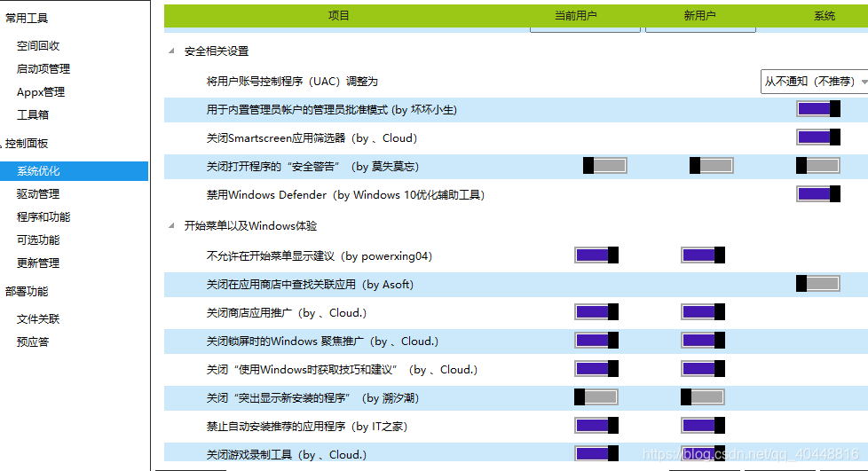Enable 安全警告 switch for current user

point(605,166)
